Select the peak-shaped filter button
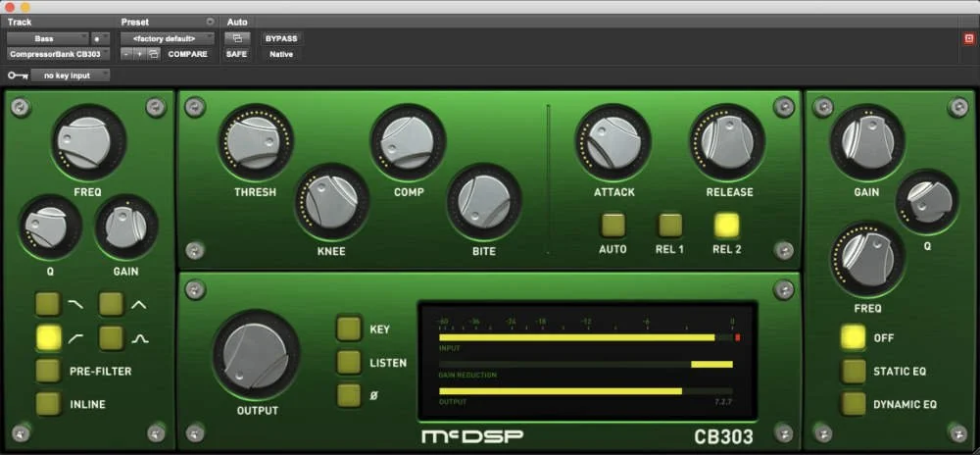The image size is (980, 455). (x=112, y=304)
